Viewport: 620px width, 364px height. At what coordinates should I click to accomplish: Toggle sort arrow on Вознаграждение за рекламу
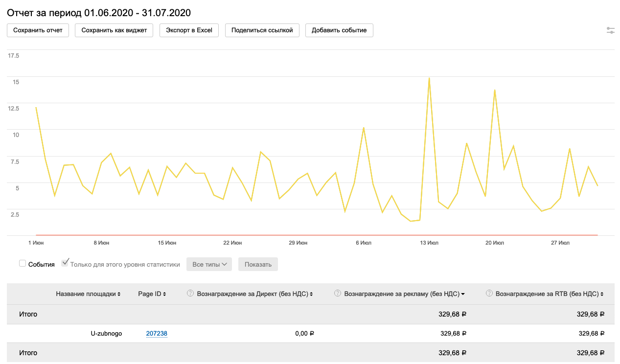coord(462,294)
